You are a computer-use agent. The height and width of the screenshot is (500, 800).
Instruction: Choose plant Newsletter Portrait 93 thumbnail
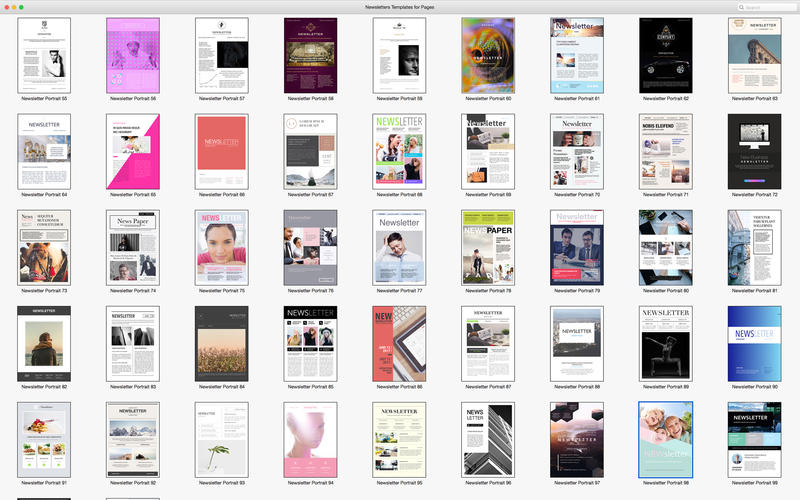[x=221, y=439]
